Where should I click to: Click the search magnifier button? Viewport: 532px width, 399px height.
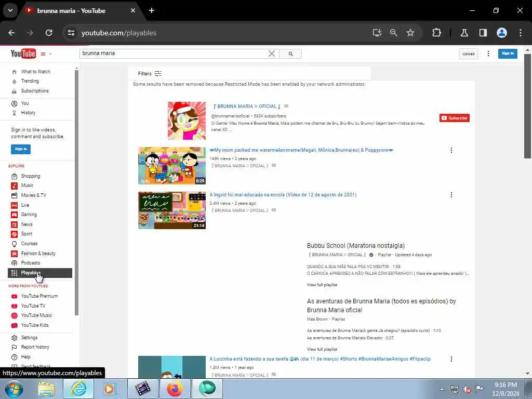point(290,54)
